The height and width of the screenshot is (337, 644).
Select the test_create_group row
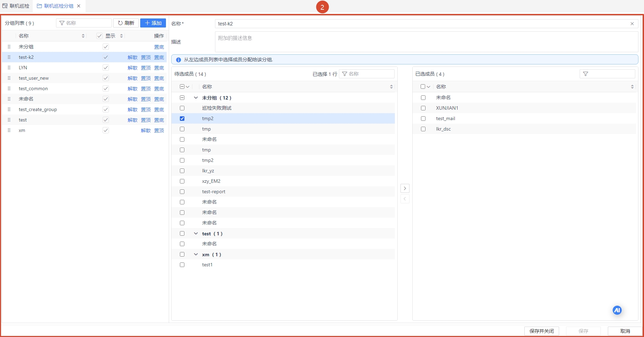[x=84, y=109]
